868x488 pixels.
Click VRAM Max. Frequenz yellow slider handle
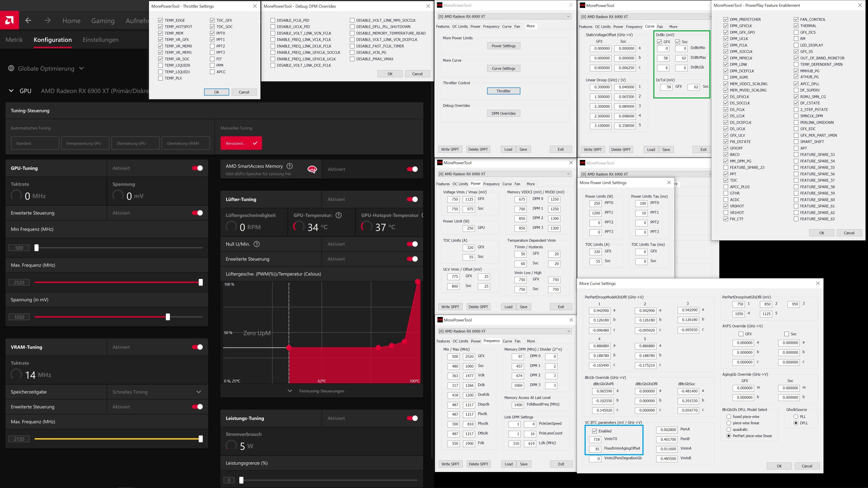201,439
